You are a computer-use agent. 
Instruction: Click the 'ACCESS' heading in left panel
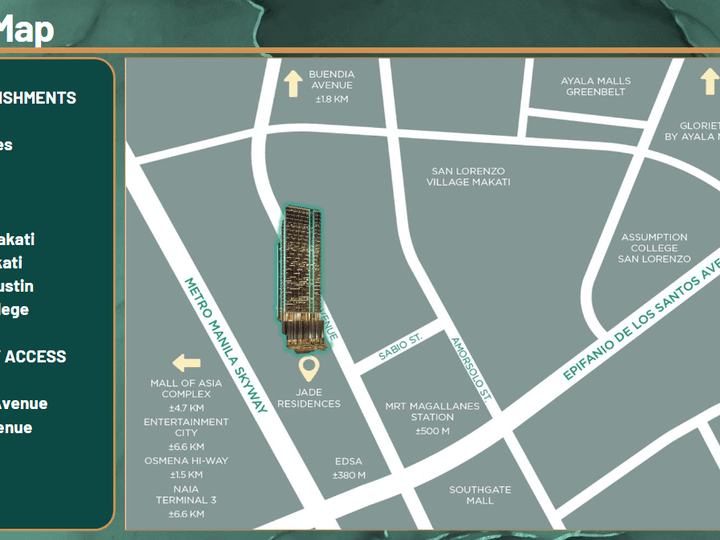(35, 357)
